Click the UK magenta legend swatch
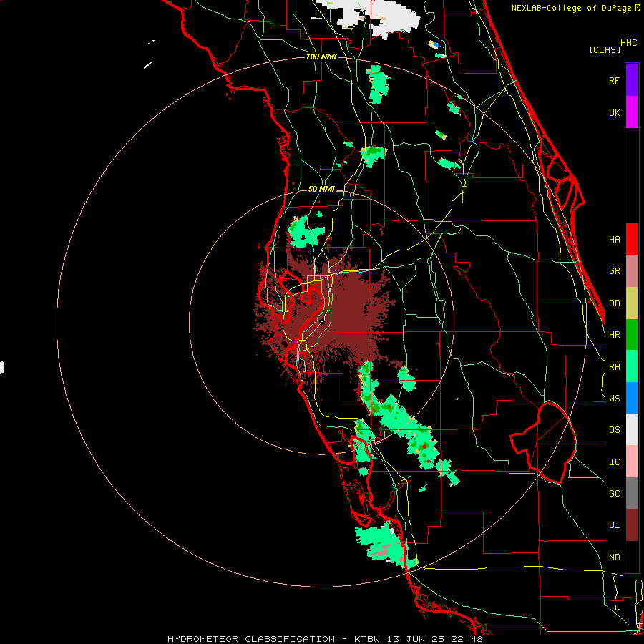Image resolution: width=644 pixels, height=644 pixels. (632, 112)
